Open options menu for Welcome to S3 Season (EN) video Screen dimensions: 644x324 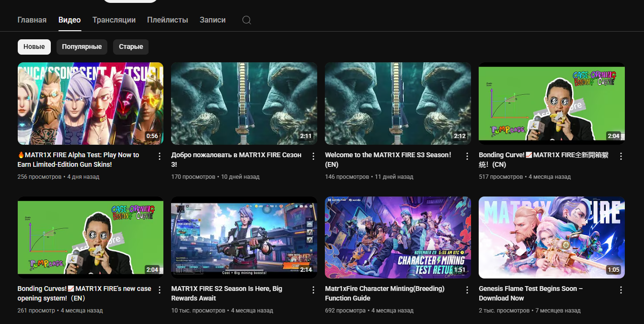coord(467,156)
